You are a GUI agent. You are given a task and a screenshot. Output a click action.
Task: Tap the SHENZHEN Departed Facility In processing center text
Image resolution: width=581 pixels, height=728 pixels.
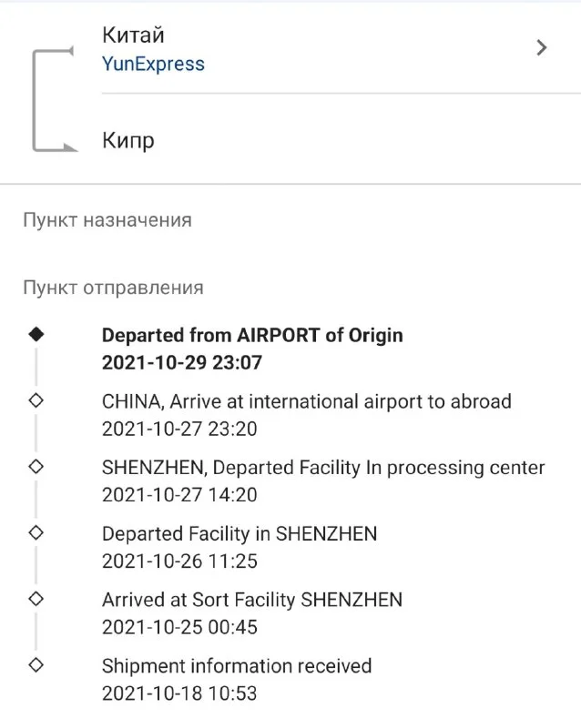[x=323, y=468]
